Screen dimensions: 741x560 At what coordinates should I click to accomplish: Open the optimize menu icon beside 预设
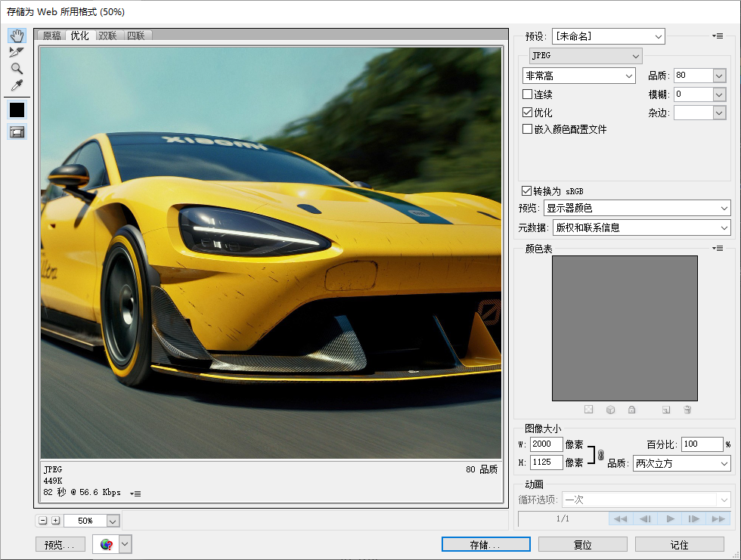coord(718,36)
